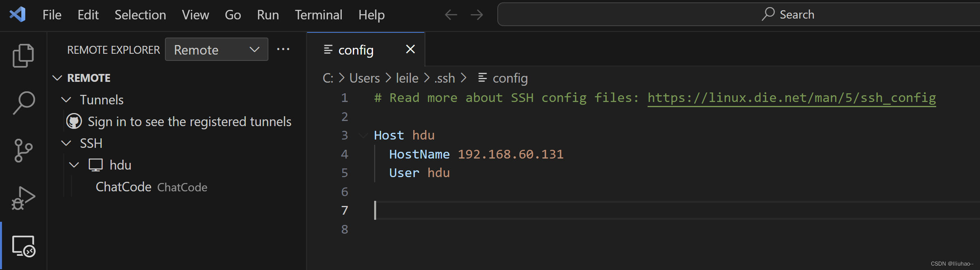The height and width of the screenshot is (270, 980).
Task: Click line number 8 in the gutter
Action: click(345, 229)
